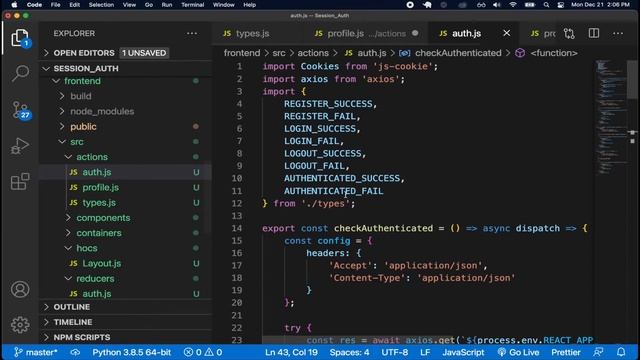Open Source Control view with 27 changes
Viewport: 640px width, 360px height.
coord(20,110)
